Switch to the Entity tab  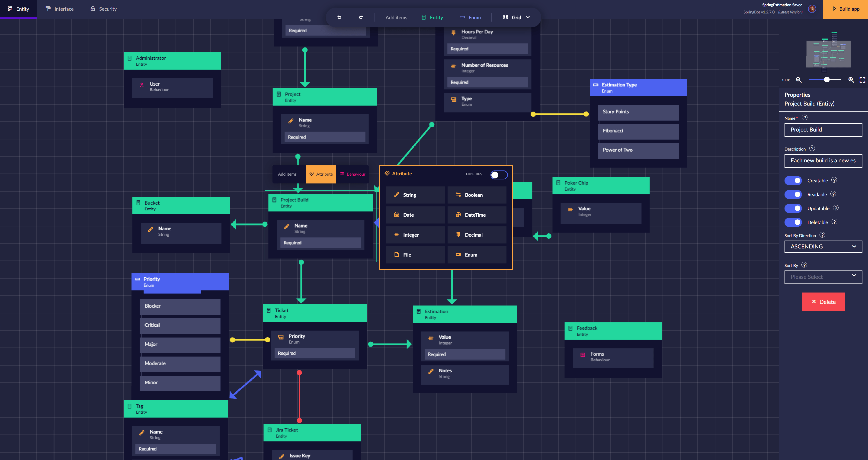point(19,9)
